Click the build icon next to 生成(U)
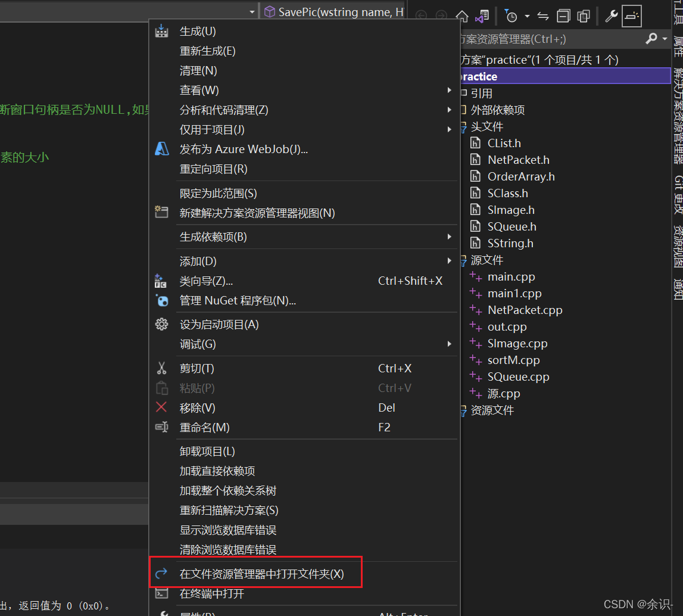This screenshot has width=683, height=616. (x=161, y=32)
